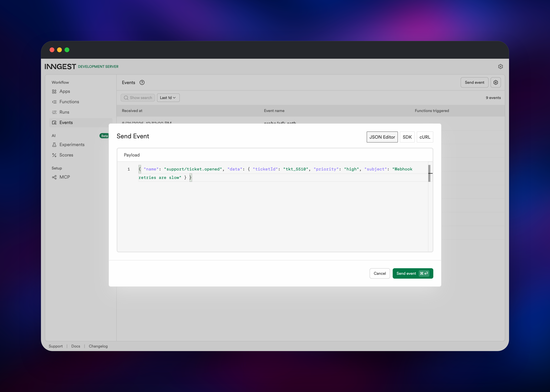
Task: Click the Events help question mark icon
Action: pos(142,83)
